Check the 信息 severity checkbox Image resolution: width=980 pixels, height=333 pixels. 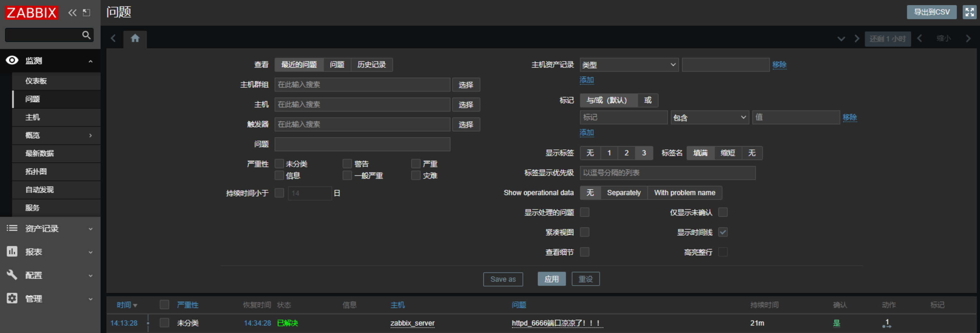(x=279, y=175)
